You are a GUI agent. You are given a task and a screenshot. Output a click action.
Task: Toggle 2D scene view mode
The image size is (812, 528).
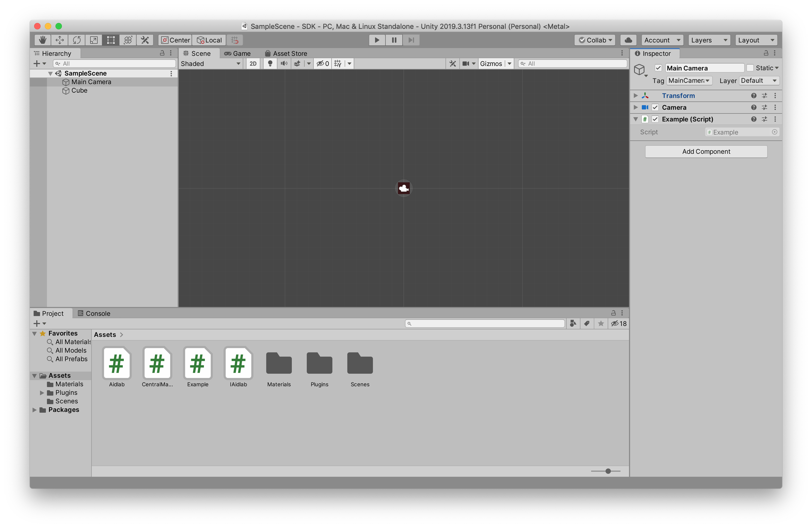(x=253, y=64)
